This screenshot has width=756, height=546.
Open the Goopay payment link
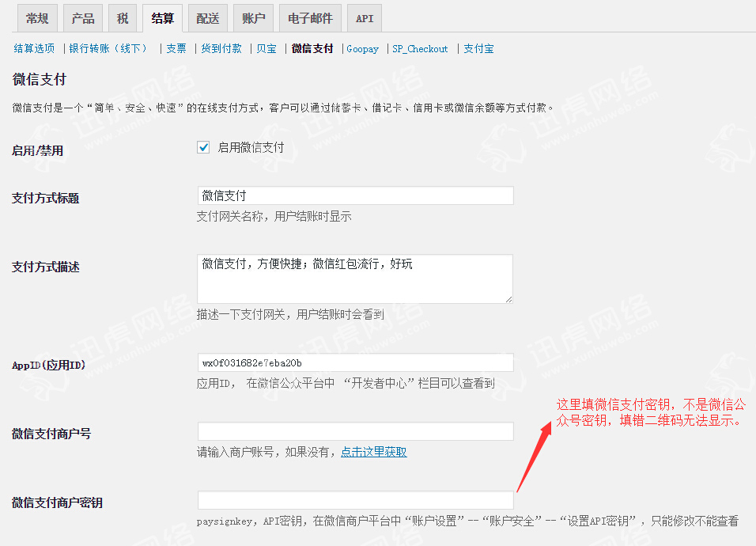click(x=362, y=49)
